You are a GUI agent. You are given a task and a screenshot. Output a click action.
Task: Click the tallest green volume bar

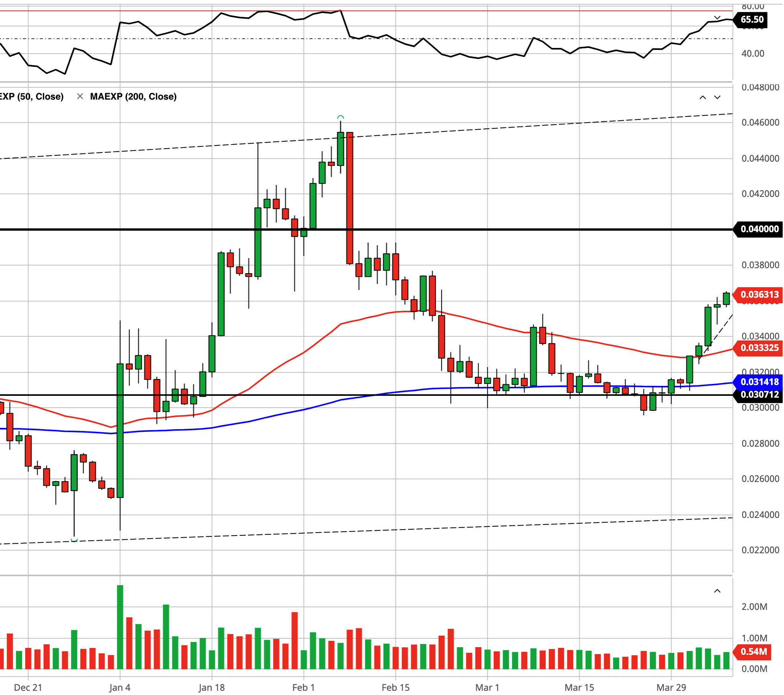pyautogui.click(x=120, y=627)
